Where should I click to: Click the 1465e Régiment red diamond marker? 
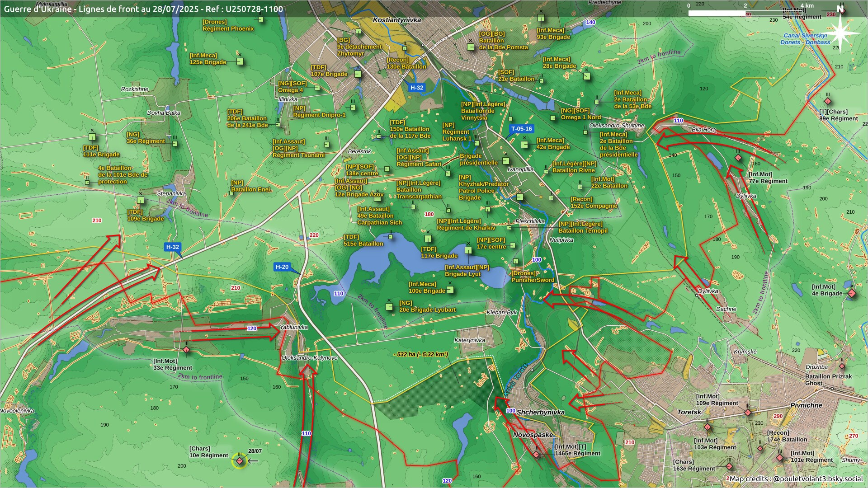(536, 455)
